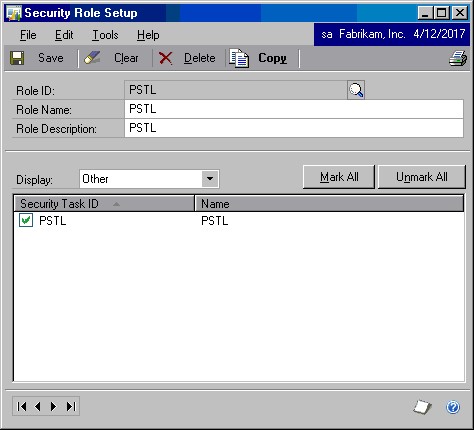Viewport: 474px width, 430px height.
Task: Click into the Role ID field
Action: coord(236,90)
